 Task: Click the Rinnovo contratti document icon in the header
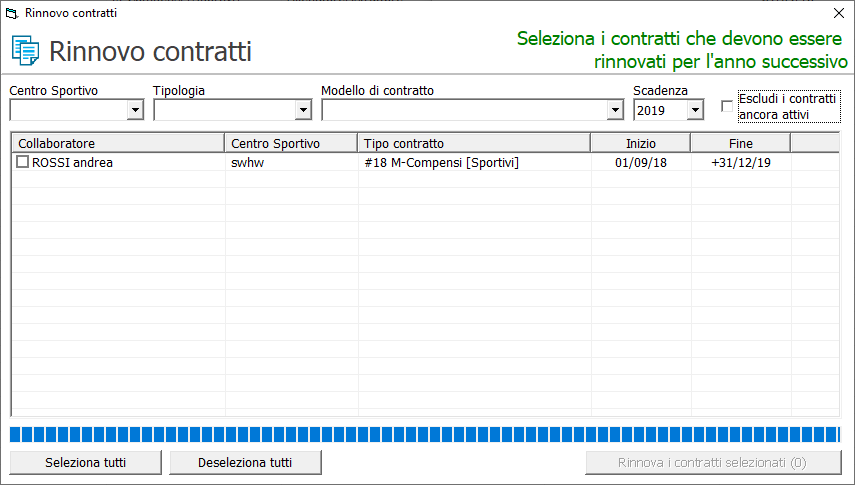[25, 51]
